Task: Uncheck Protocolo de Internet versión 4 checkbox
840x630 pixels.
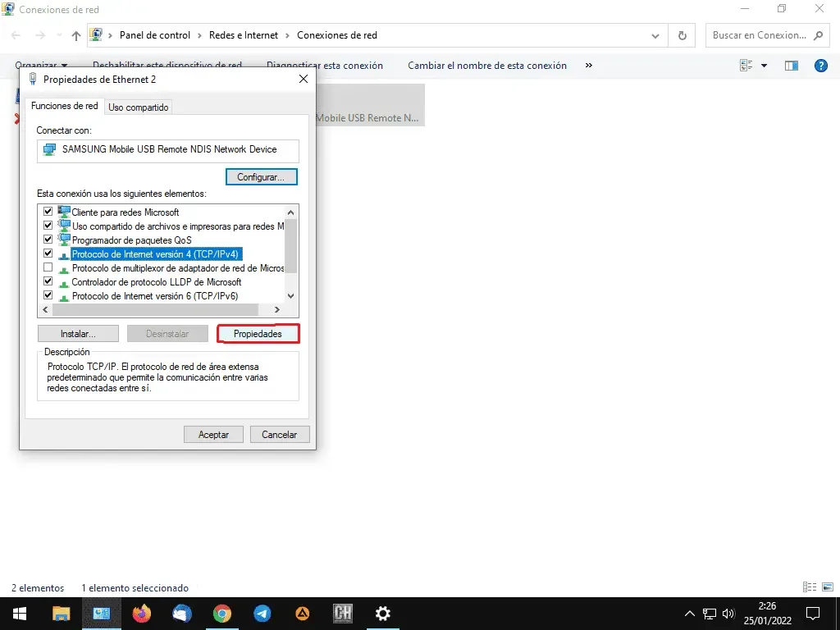Action: point(48,253)
